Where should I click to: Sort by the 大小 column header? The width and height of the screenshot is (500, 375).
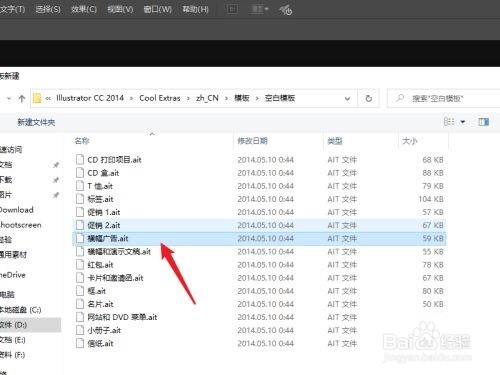(x=410, y=141)
